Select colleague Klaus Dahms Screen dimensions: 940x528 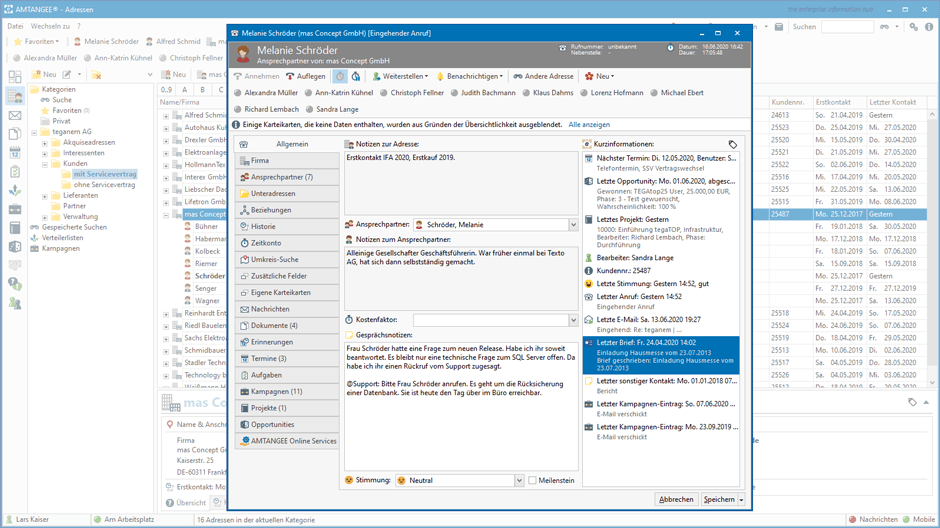(x=547, y=93)
